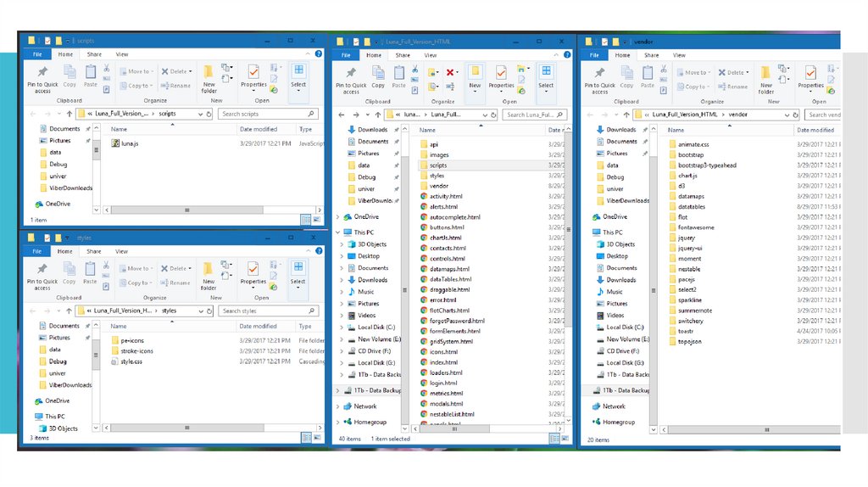Image resolution: width=868 pixels, height=487 pixels.
Task: Click Type column header in scripts window
Action: 305,129
